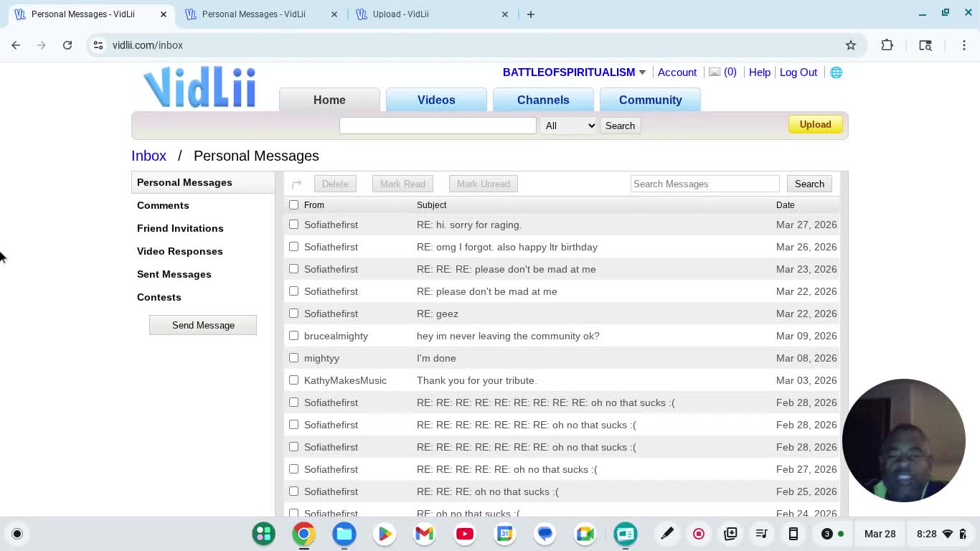Toggle the select-all messages checkbox
980x551 pixels.
point(294,205)
